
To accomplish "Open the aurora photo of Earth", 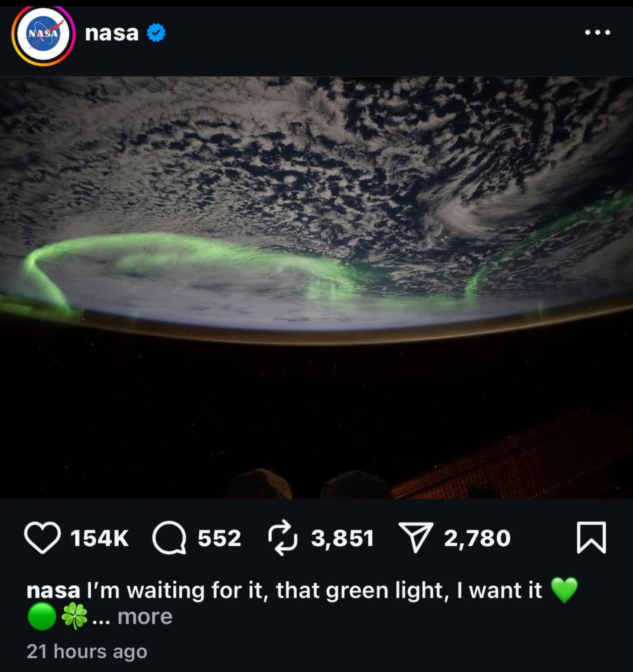I will point(316,288).
